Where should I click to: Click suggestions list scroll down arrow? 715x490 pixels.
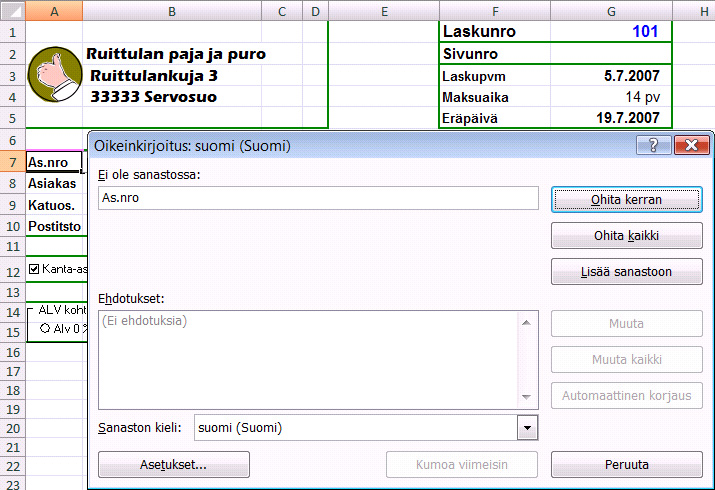pyautogui.click(x=526, y=397)
